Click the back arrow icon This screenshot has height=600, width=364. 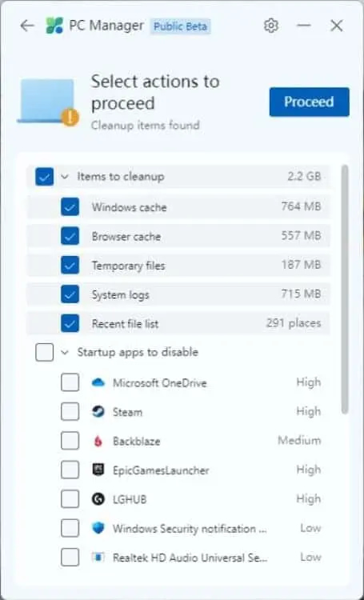(27, 26)
